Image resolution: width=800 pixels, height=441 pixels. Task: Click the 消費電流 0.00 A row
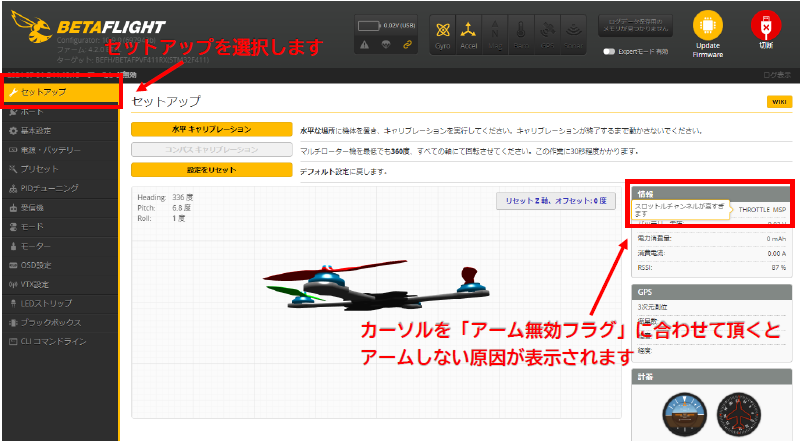point(712,253)
